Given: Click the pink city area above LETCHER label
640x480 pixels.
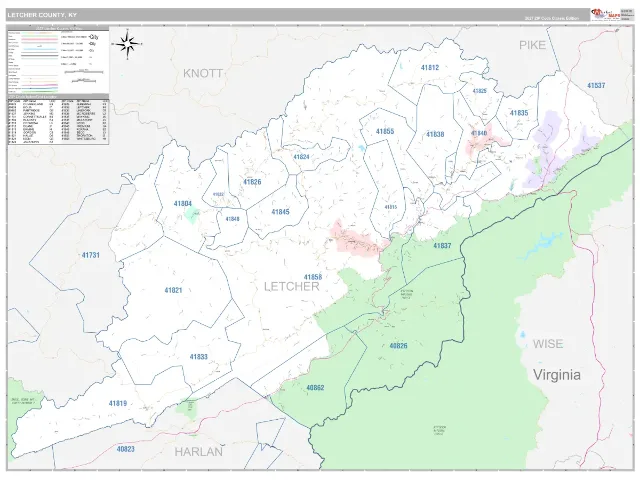Looking at the screenshot, I should 358,241.
